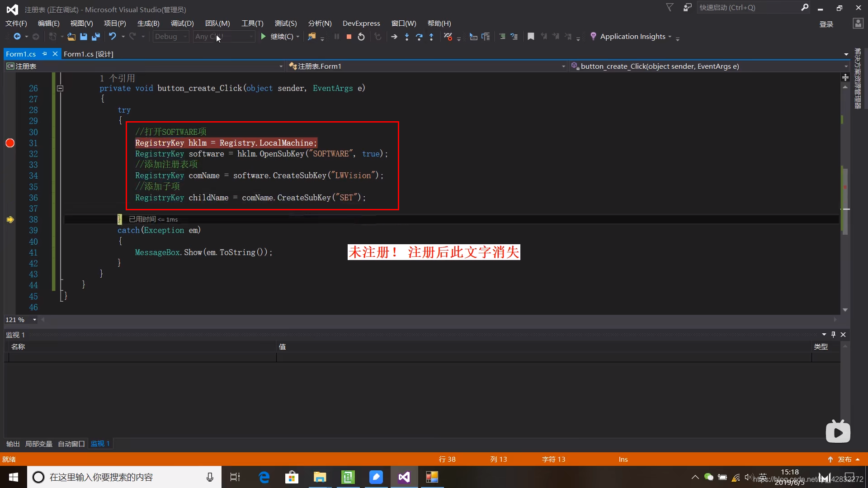This screenshot has height=488, width=868.
Task: Open the Continue button dropdown arrow
Action: [297, 37]
